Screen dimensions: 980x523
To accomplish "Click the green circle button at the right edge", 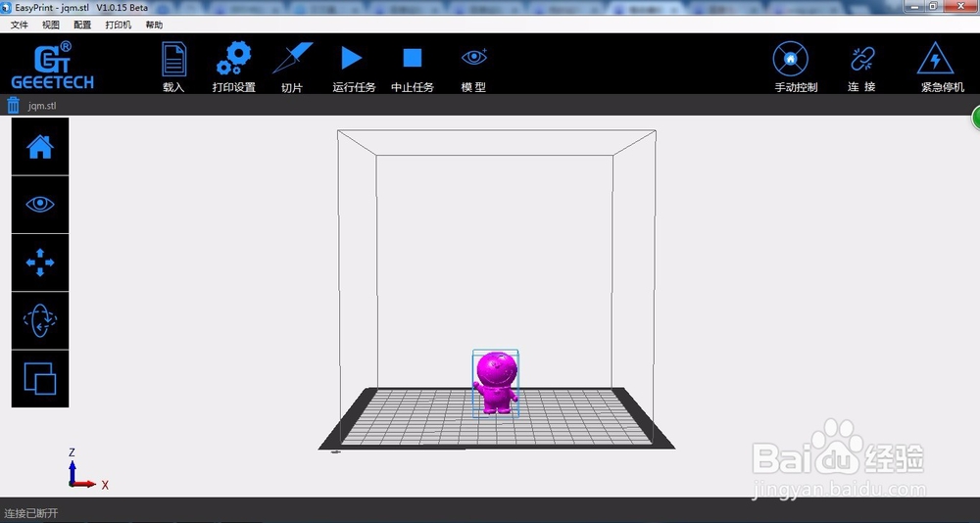I will tap(976, 119).
